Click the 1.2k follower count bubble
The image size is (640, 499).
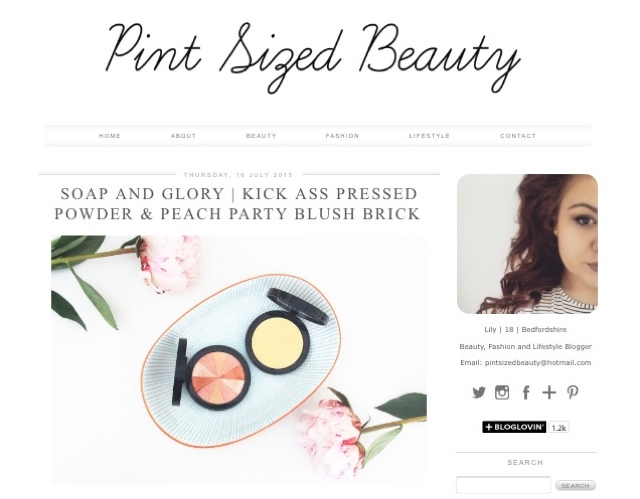click(559, 428)
